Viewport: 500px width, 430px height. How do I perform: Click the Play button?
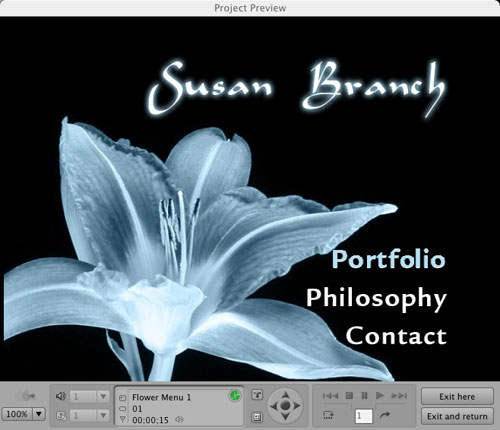tap(380, 396)
